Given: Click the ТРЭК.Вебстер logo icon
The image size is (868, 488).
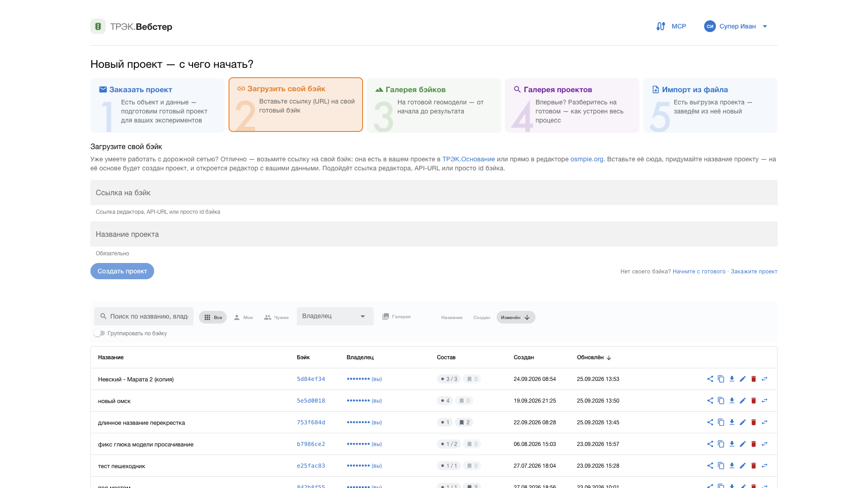Looking at the screenshot, I should [x=98, y=26].
